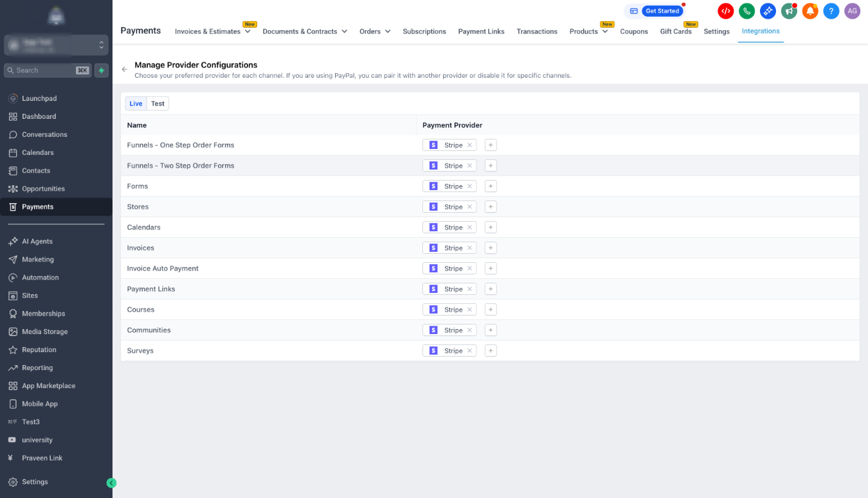868x498 pixels.
Task: Remove Stripe from Surveys row
Action: [469, 351]
